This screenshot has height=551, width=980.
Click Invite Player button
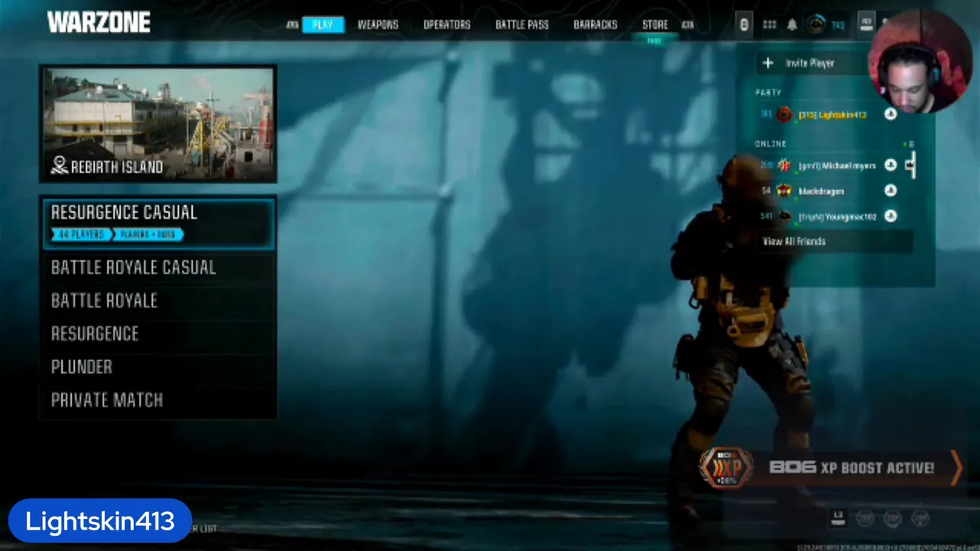(813, 63)
